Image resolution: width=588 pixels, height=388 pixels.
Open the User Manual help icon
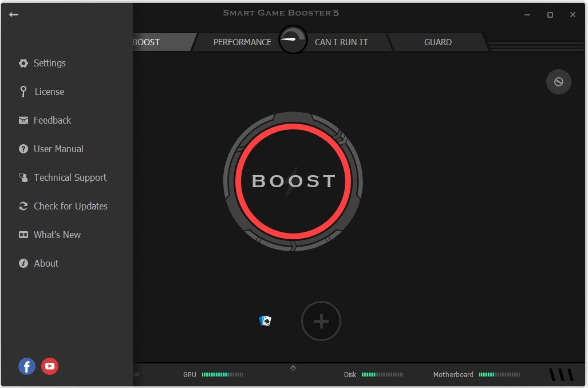23,149
